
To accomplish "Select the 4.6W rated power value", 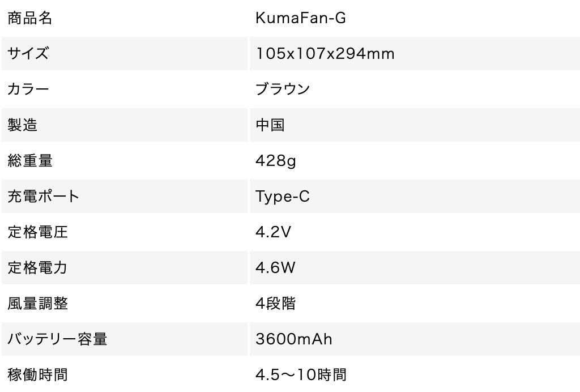I will (275, 268).
